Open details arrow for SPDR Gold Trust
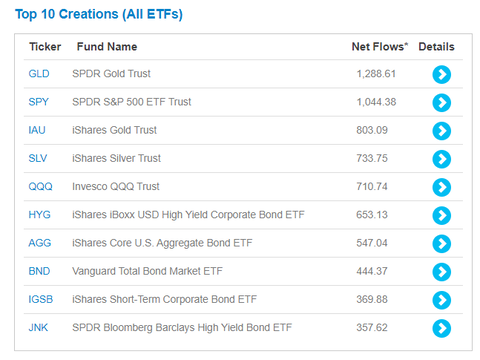This screenshot has width=480, height=360. point(442,74)
